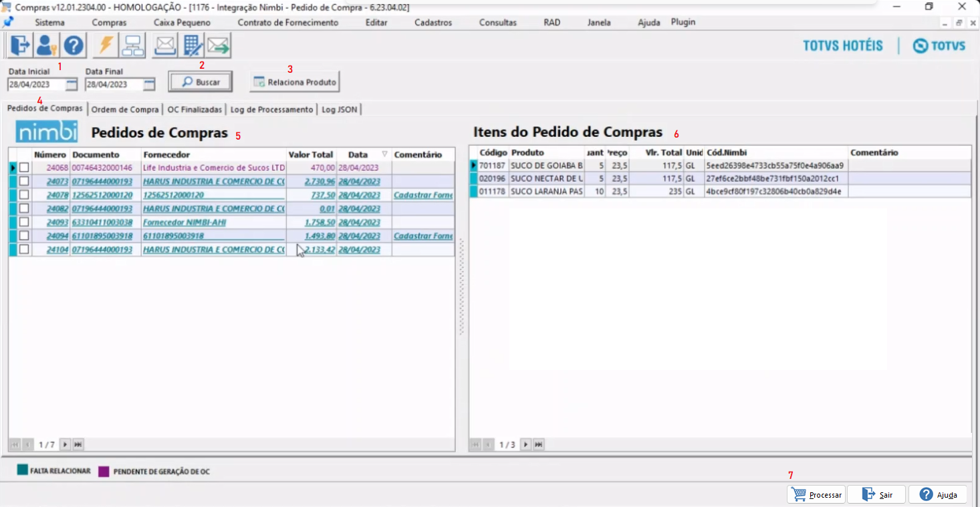Click the building with pencil toolbar icon
Image resolution: width=980 pixels, height=507 pixels.
pyautogui.click(x=193, y=45)
